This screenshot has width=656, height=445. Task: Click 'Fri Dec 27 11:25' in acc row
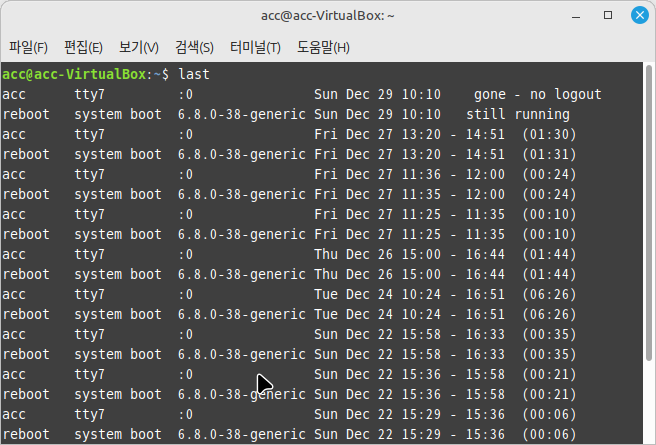click(377, 215)
